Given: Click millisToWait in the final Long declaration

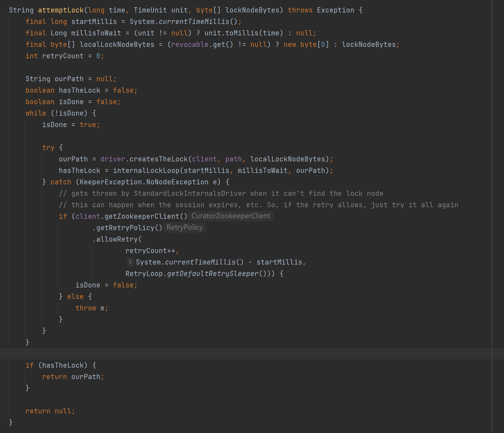Looking at the screenshot, I should [96, 33].
